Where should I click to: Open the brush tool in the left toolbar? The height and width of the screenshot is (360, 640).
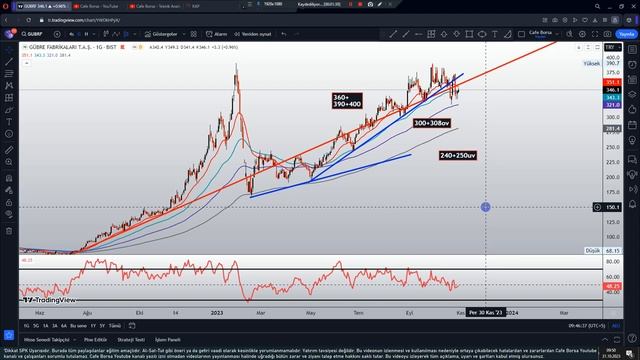(x=9, y=110)
